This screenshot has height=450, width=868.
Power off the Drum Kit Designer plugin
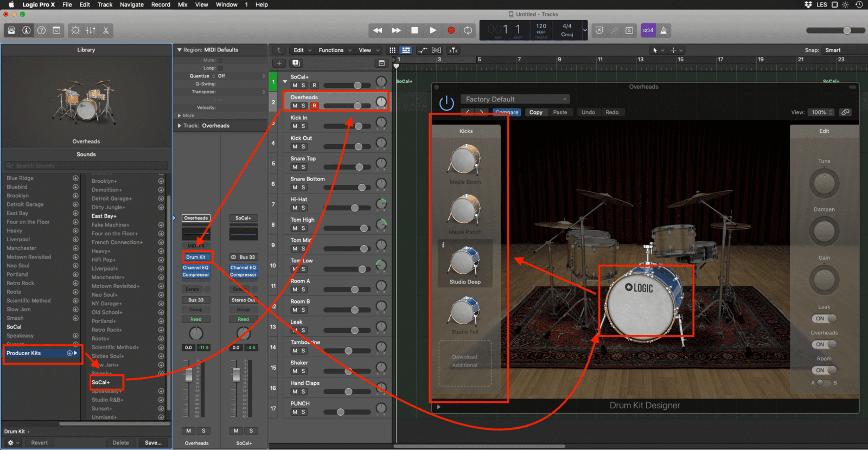(x=446, y=103)
